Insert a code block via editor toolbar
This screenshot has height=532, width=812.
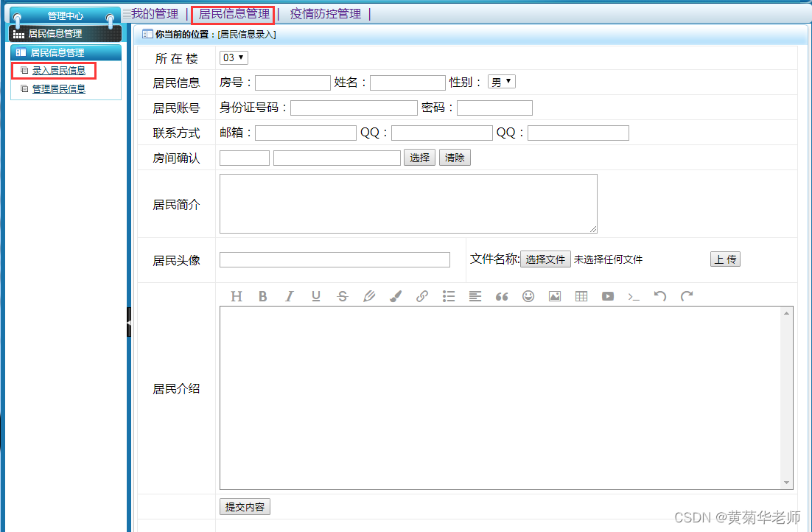634,296
